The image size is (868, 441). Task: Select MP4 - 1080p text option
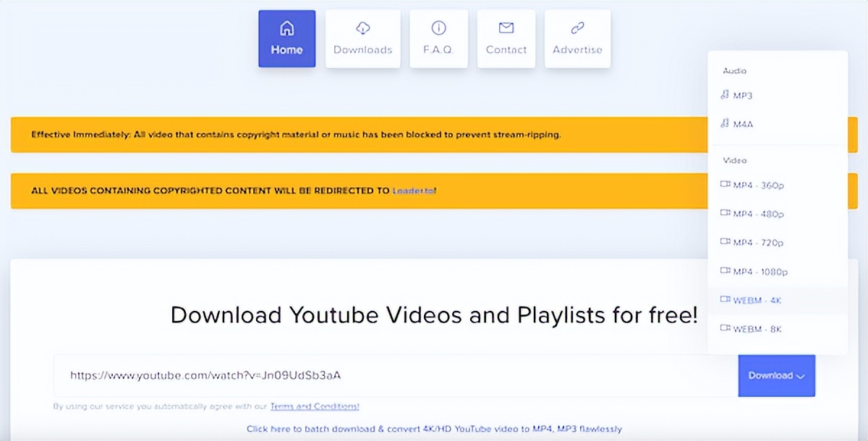[x=760, y=272]
